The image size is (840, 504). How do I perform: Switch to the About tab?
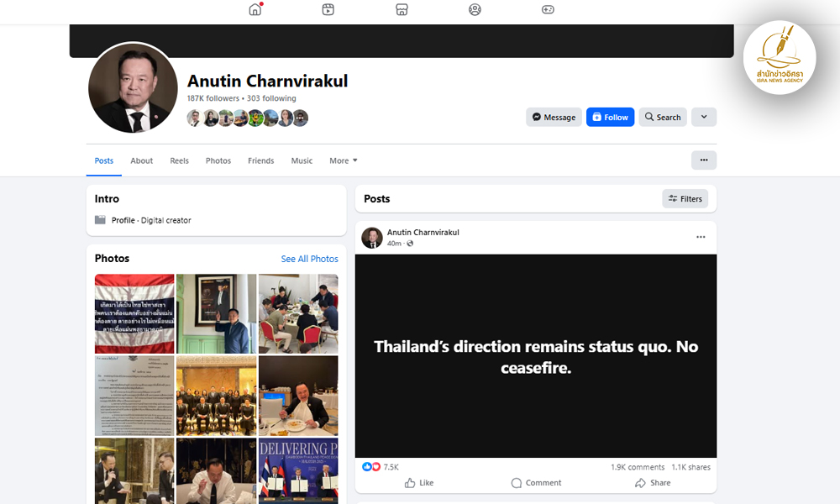point(142,160)
